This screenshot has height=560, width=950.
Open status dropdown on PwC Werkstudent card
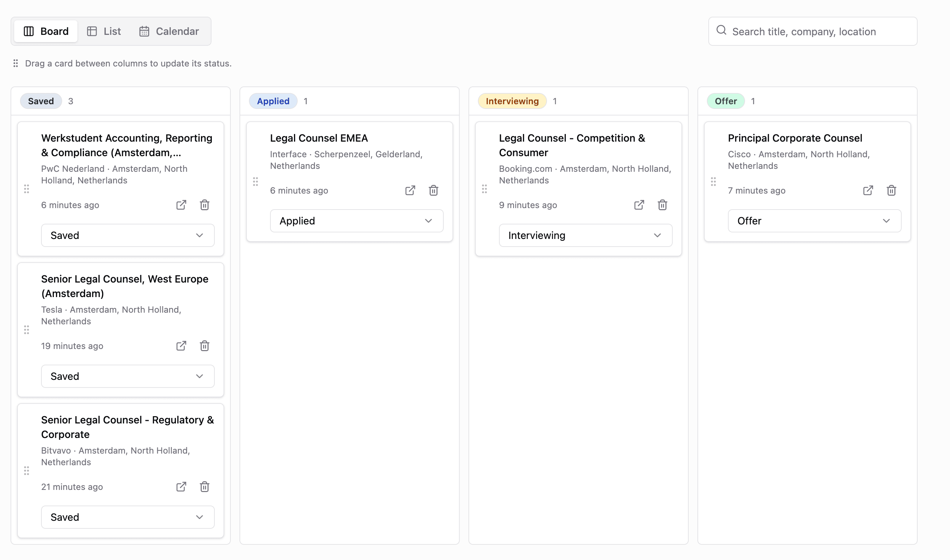[128, 235]
